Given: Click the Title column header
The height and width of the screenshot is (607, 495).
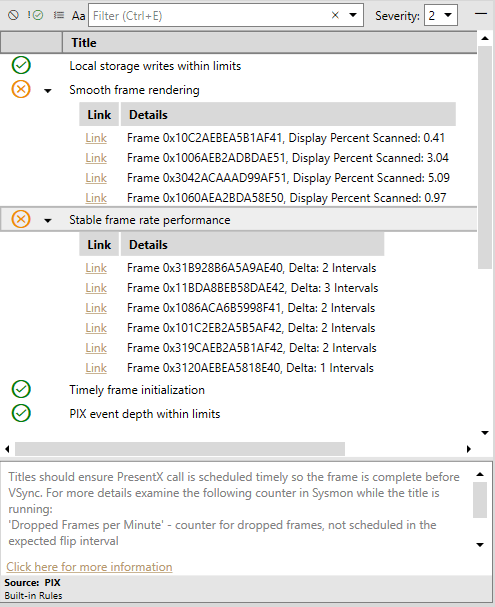Looking at the screenshot, I should click(x=269, y=43).
